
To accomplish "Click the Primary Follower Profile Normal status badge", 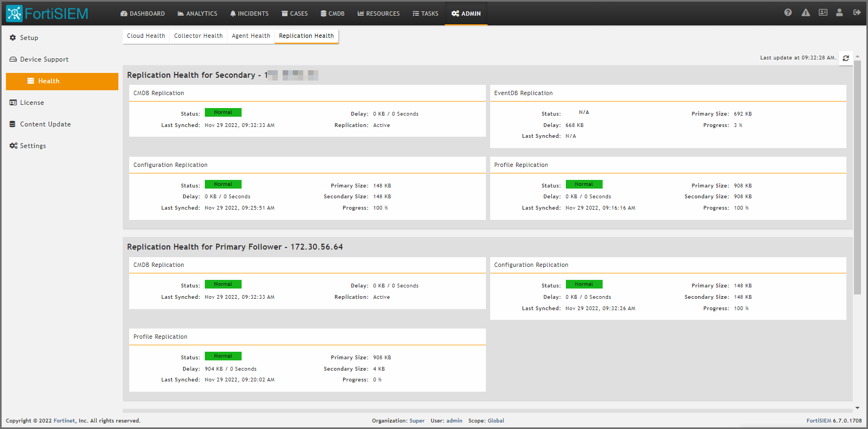I will point(223,356).
